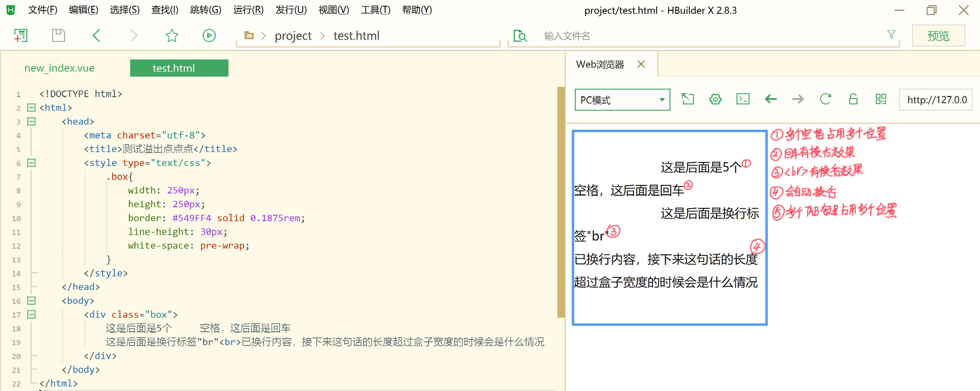Open the 运行(R) menu
This screenshot has height=391, width=980.
[248, 10]
